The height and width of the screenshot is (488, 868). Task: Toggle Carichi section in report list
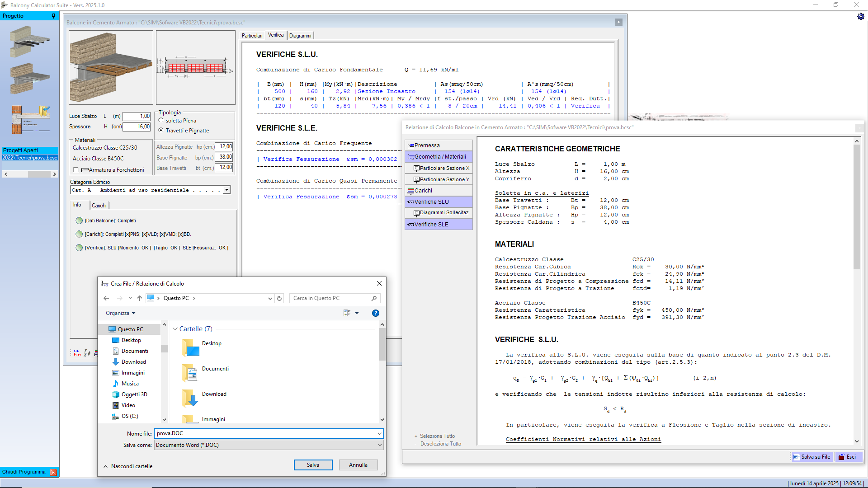439,191
